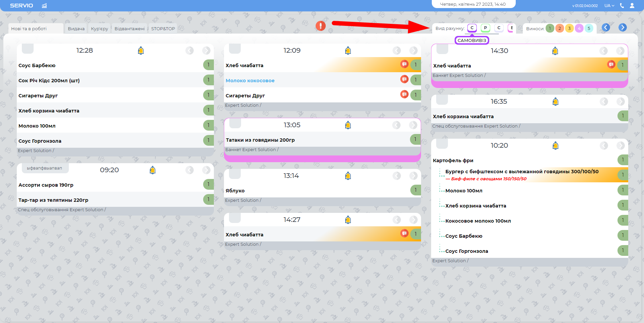Click the red exclamation alert icon

321,26
